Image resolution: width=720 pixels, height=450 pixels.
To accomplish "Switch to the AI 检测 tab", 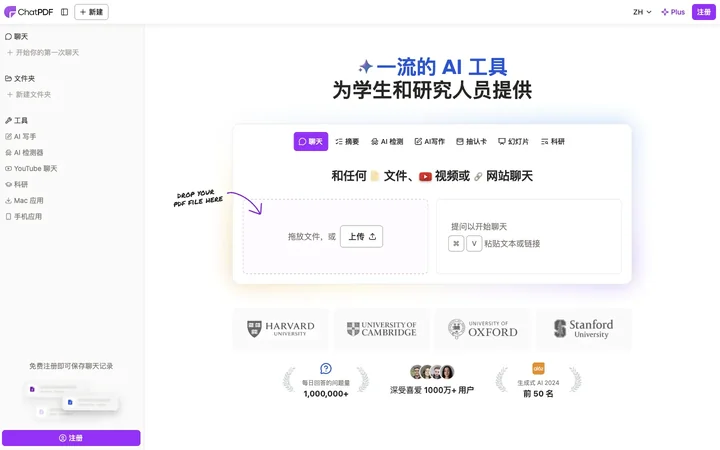I will tap(387, 141).
